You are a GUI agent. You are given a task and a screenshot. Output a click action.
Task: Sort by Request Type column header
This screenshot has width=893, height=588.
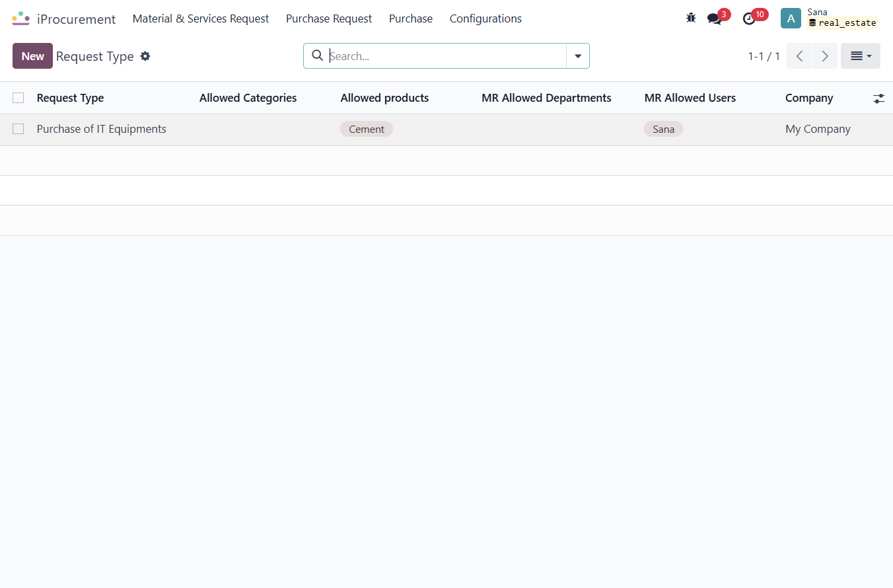(70, 98)
